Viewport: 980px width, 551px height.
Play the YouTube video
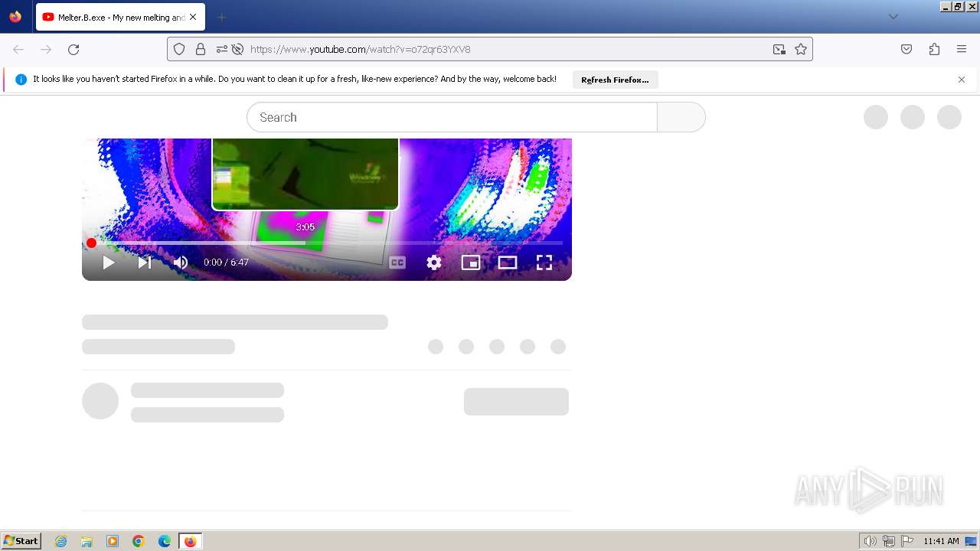(x=109, y=262)
